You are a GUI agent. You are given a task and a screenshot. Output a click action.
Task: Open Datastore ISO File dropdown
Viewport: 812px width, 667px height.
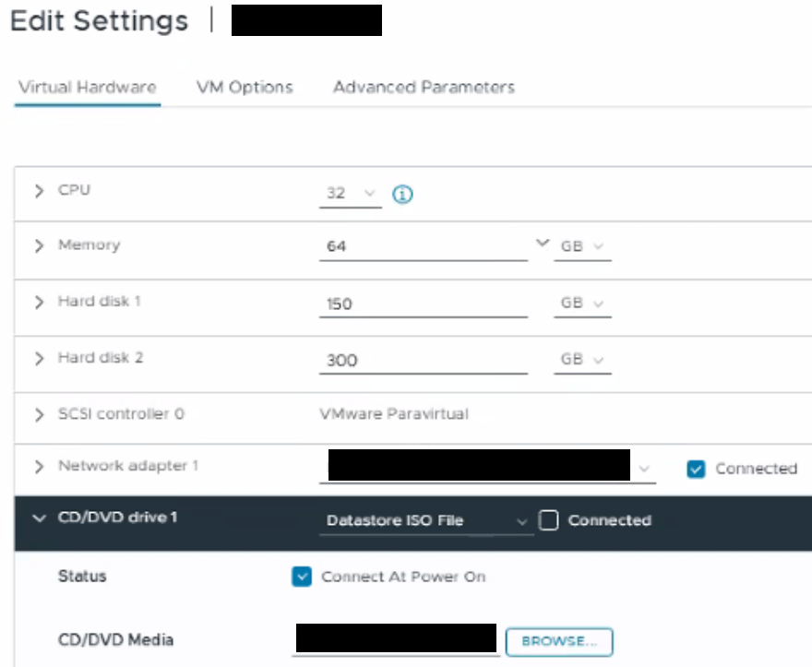coord(428,521)
